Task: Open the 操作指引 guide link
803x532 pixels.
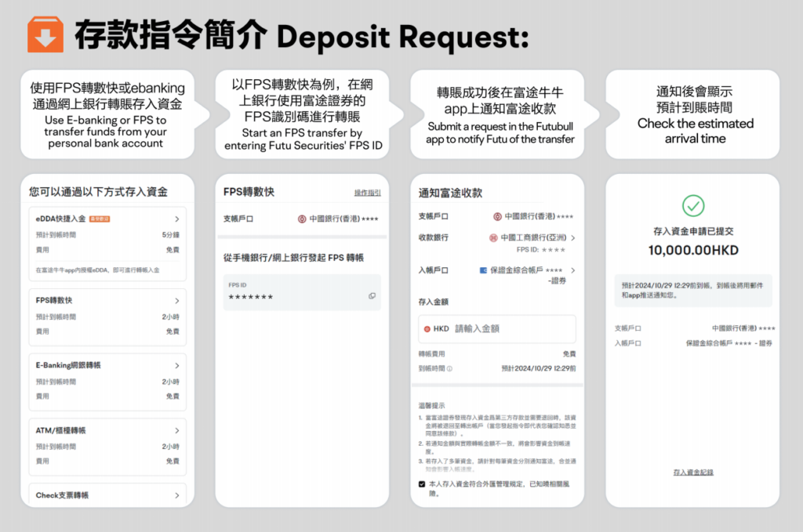Action: (x=367, y=193)
